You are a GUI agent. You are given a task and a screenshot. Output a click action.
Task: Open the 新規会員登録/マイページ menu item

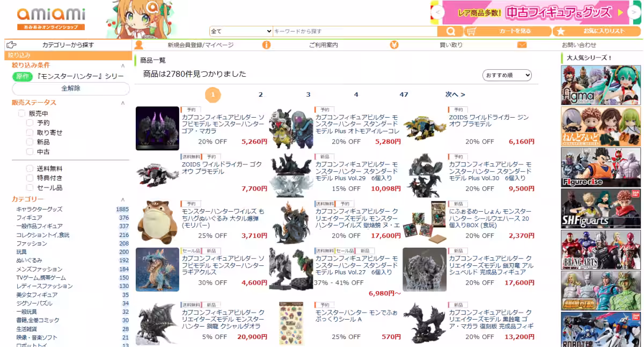tap(200, 45)
